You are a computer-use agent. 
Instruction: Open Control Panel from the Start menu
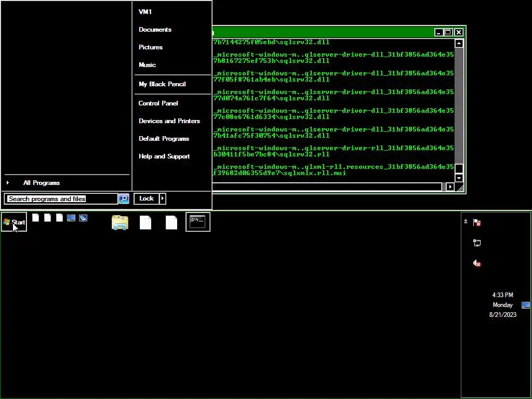pos(158,103)
